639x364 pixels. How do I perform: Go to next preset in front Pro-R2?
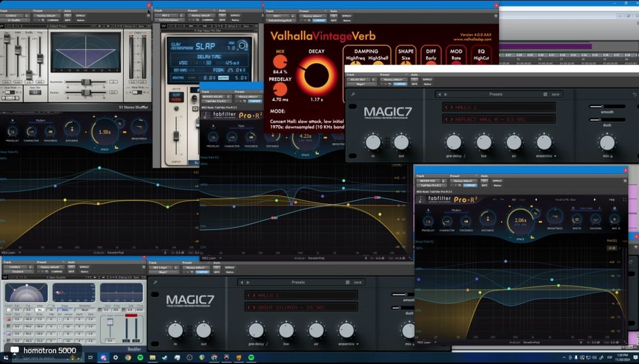point(594,199)
